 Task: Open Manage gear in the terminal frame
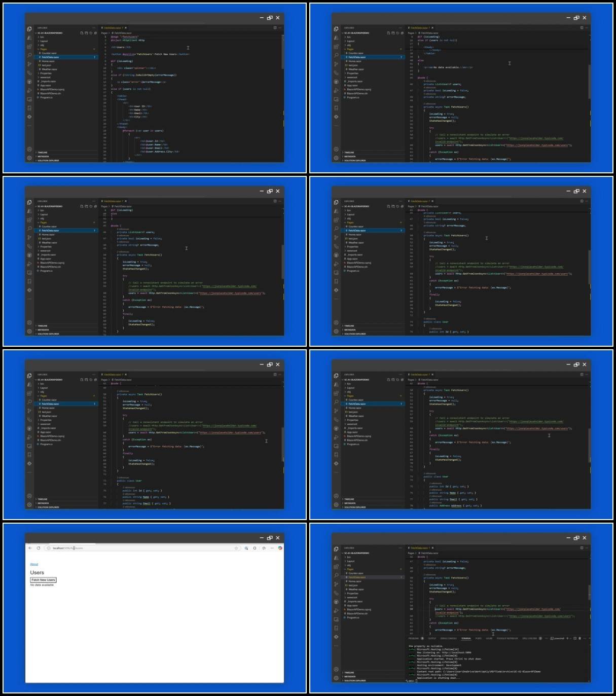(x=336, y=678)
